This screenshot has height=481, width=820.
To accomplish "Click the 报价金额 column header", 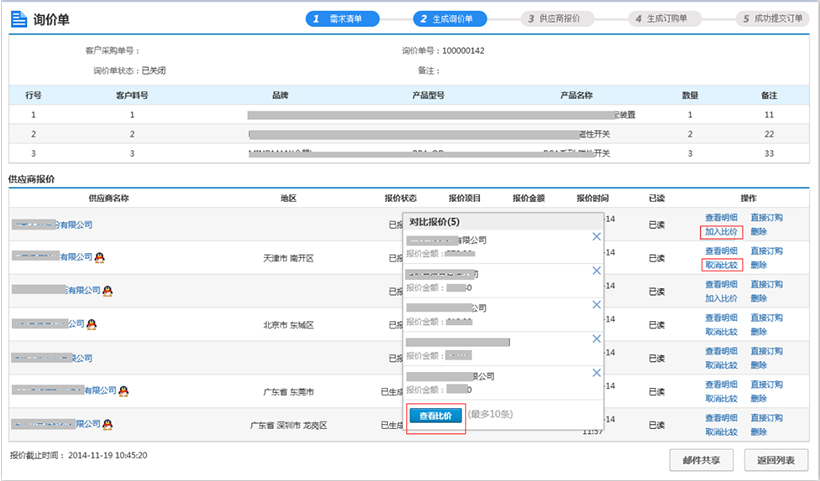I will [x=529, y=198].
